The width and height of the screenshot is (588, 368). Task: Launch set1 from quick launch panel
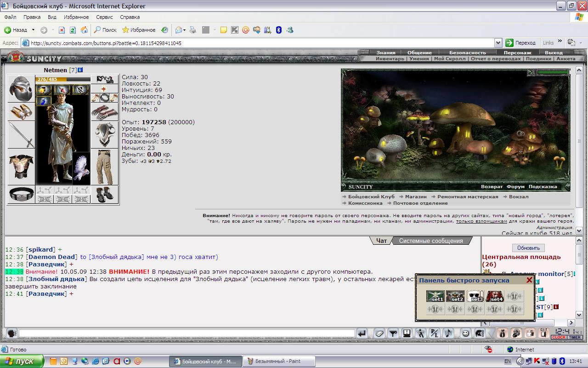(x=435, y=296)
